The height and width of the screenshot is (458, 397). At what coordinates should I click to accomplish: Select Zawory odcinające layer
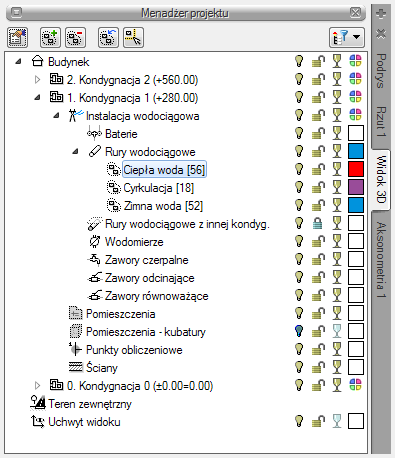(150, 278)
